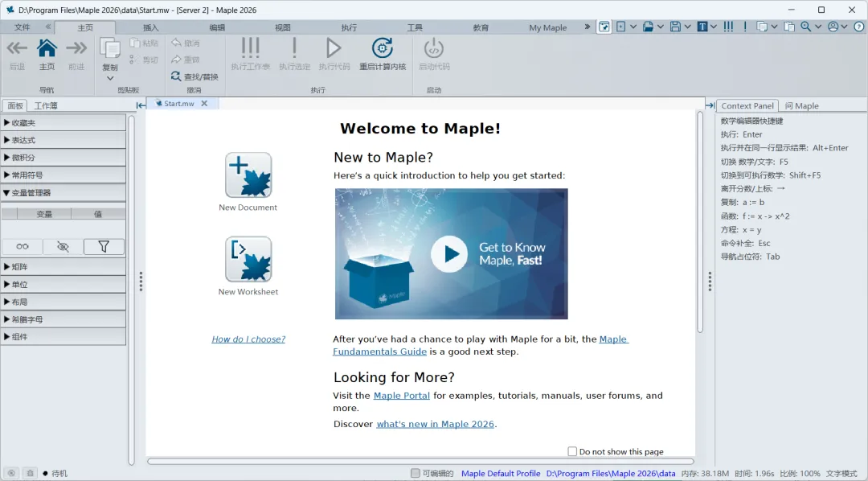Click quick-access text mode T icon

(x=702, y=27)
